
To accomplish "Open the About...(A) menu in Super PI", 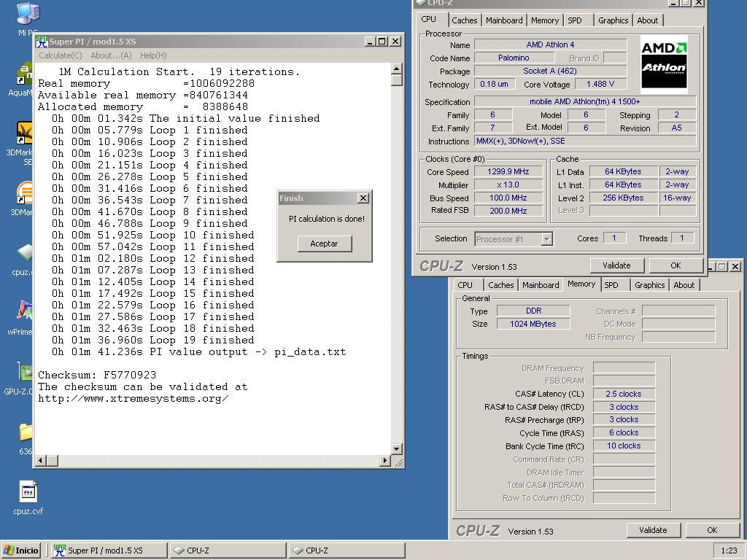I will tap(111, 55).
